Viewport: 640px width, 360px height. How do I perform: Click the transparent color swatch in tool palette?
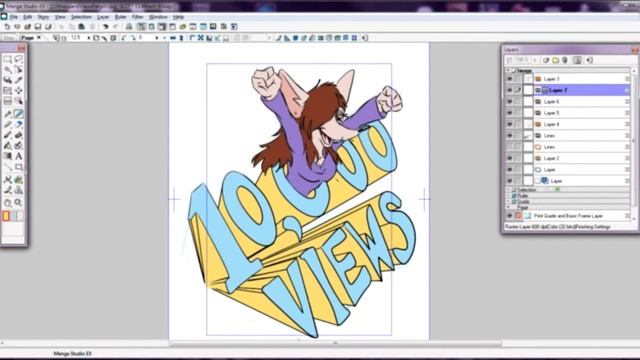coord(20,216)
